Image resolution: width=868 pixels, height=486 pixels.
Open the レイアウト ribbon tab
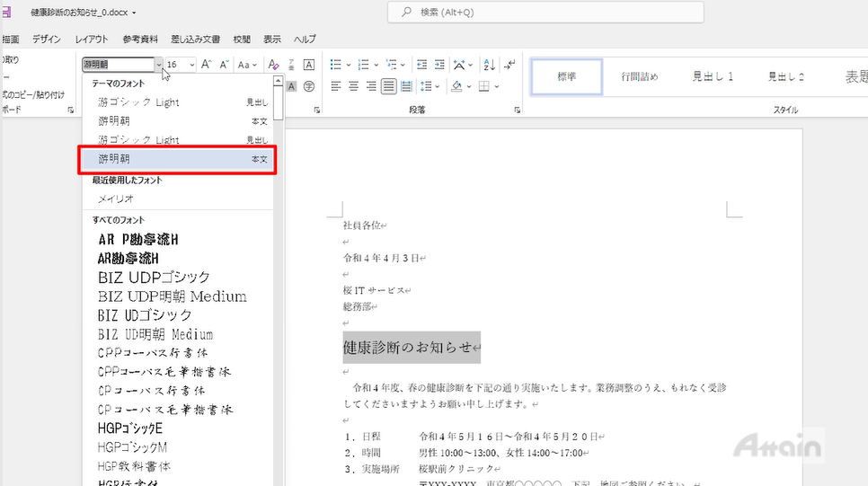[92, 40]
